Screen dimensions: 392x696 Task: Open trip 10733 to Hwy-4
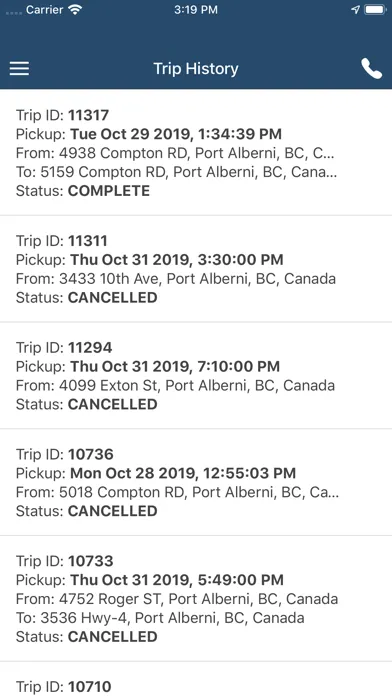click(196, 599)
